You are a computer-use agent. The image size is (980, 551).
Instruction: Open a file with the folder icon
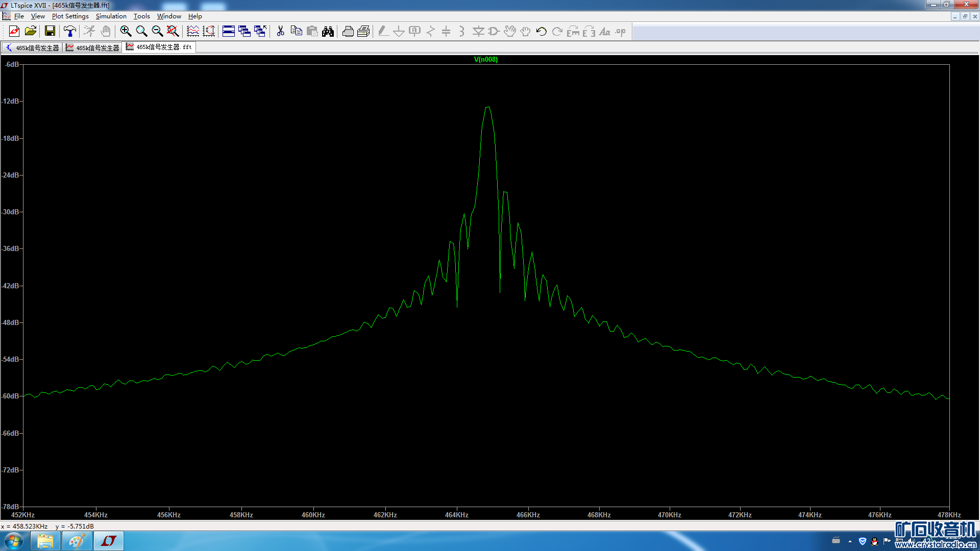[31, 32]
